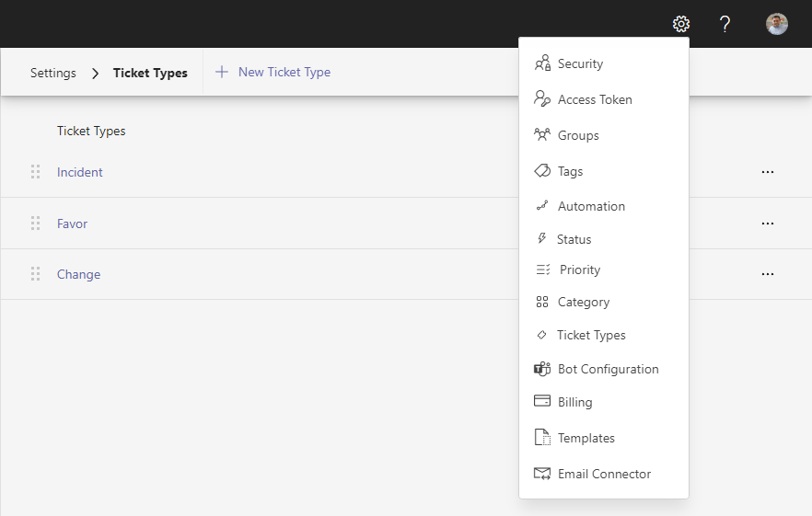Viewport: 812px width, 516px height.
Task: Open the help question mark icon
Action: 725,24
